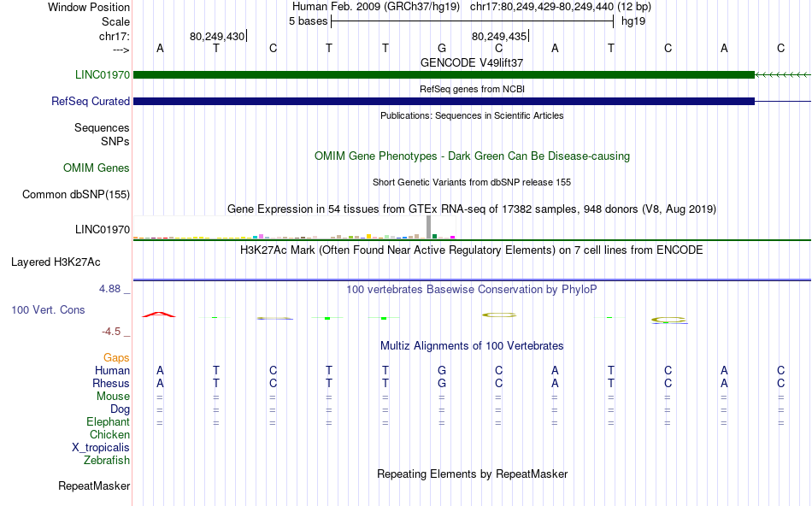Click Short Genetic Variants from dbSNP title

472,182
